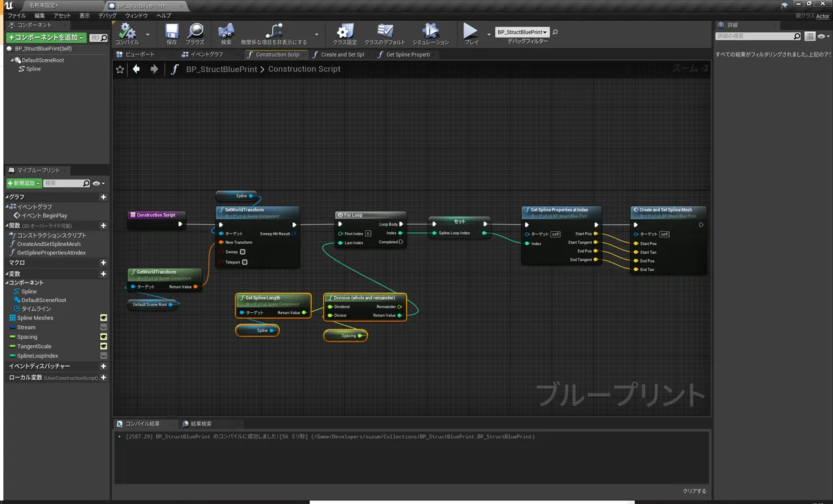Screen dimensions: 833x504
Task: Open My Blueprint view options eye dropdown
Action: tap(98, 184)
